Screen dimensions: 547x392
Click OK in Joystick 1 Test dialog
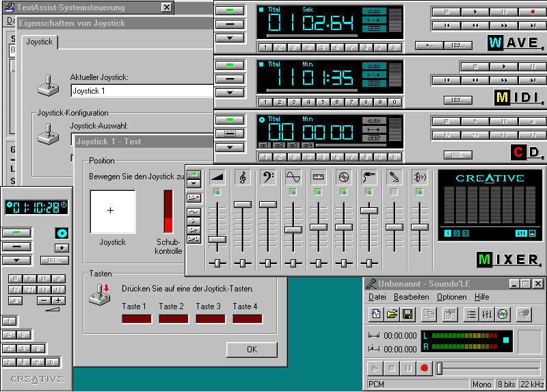pos(252,350)
